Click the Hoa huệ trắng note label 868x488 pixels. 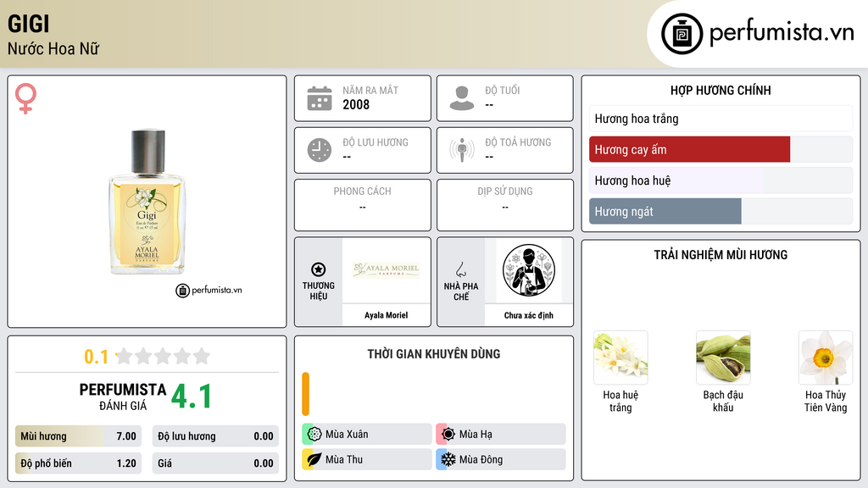pyautogui.click(x=620, y=401)
